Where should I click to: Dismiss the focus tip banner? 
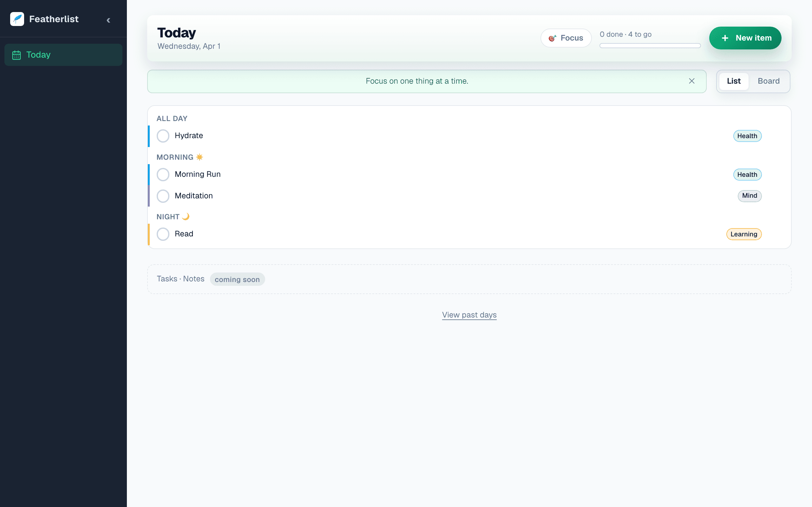(691, 81)
